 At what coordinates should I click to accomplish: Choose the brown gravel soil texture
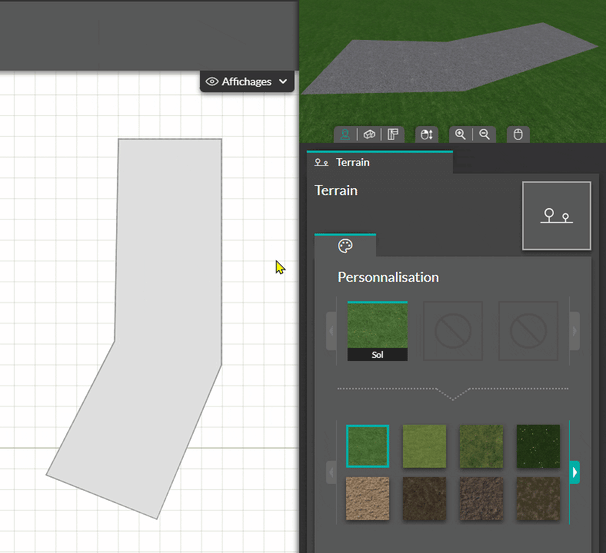481,499
